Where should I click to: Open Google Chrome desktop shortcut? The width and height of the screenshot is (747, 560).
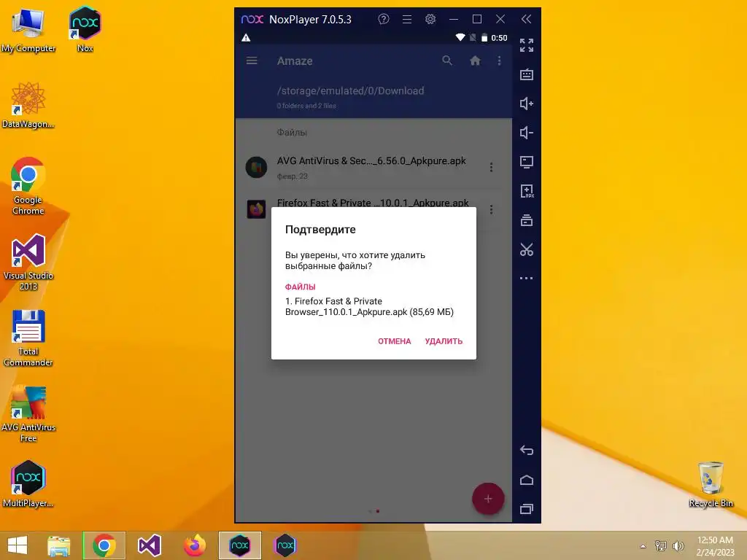[28, 186]
